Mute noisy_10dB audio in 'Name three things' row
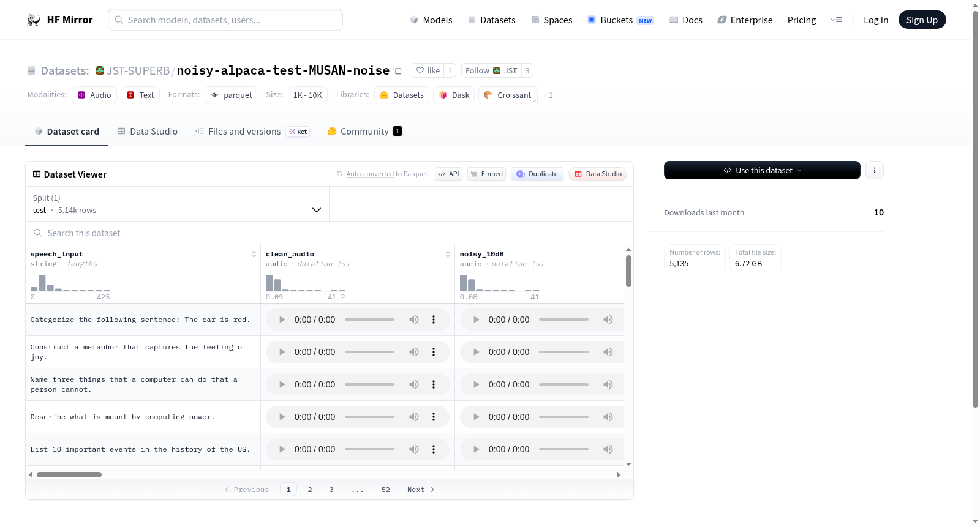 pyautogui.click(x=608, y=384)
